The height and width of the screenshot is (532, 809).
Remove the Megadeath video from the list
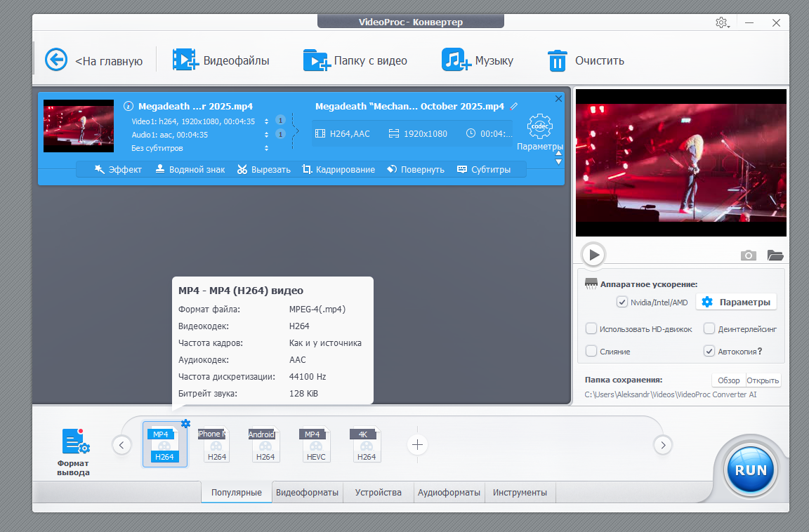558,98
